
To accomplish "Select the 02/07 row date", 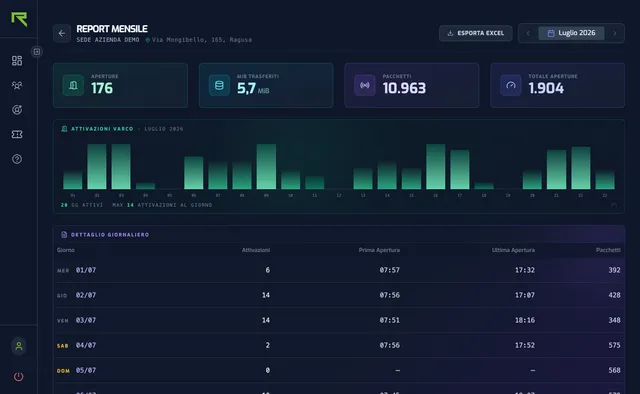I will pos(86,295).
